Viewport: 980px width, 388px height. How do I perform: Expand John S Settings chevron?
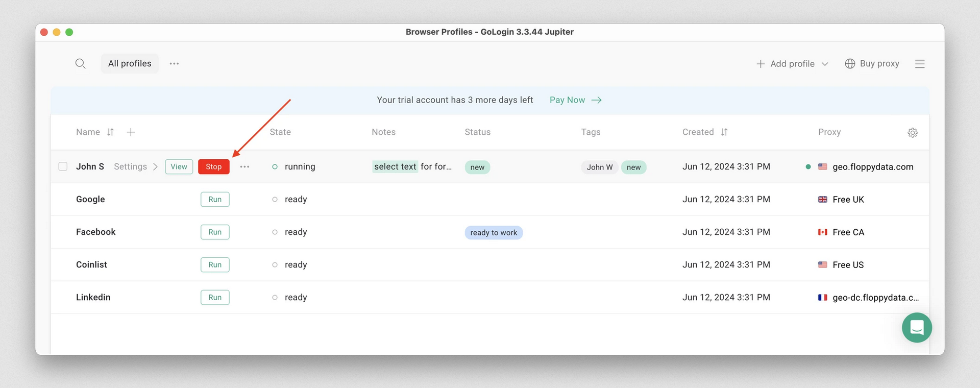click(155, 167)
